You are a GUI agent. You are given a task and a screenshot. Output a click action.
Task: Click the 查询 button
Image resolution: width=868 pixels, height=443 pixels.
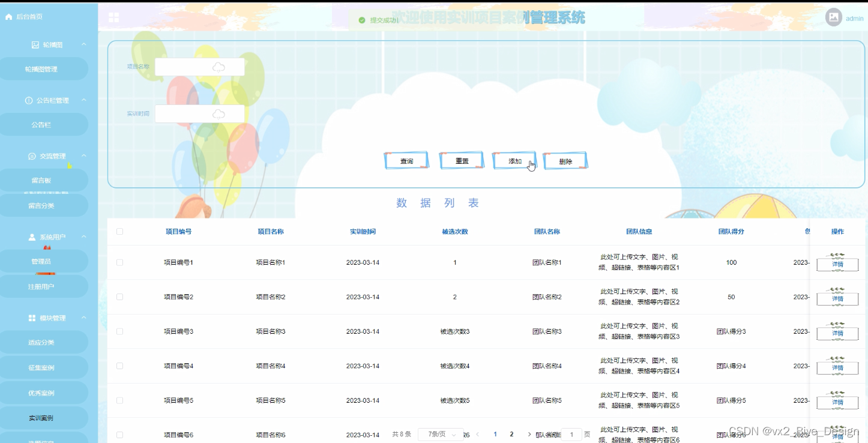click(406, 161)
